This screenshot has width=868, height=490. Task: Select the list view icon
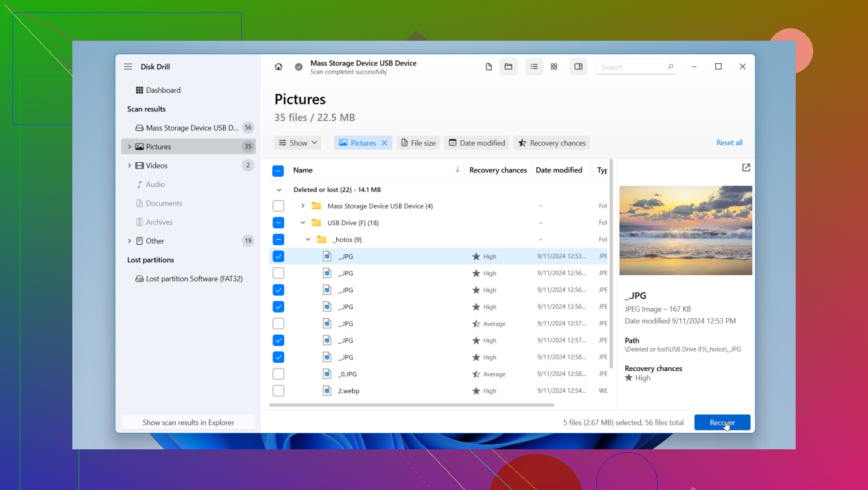(534, 67)
